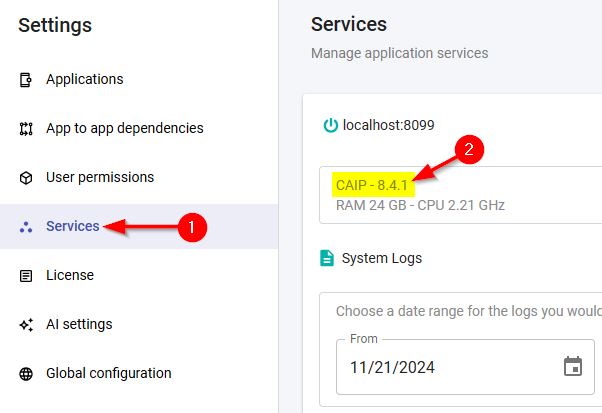Click the Settings sidebar heading
This screenshot has height=413, width=602.
pos(55,25)
